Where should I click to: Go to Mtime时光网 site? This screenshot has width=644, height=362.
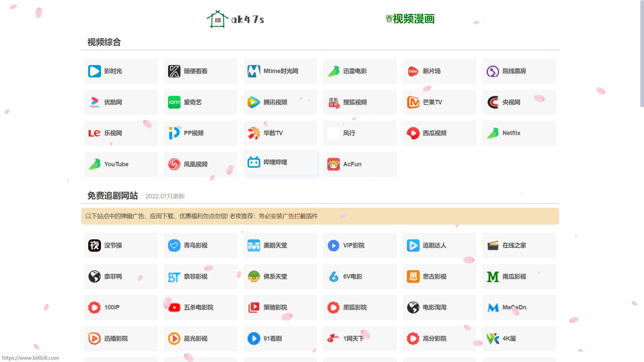(x=280, y=71)
